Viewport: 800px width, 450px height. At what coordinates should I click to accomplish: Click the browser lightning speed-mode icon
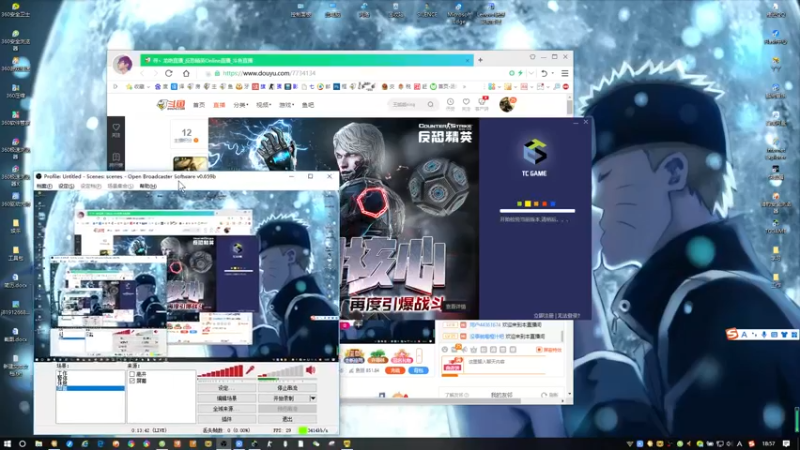(x=520, y=73)
